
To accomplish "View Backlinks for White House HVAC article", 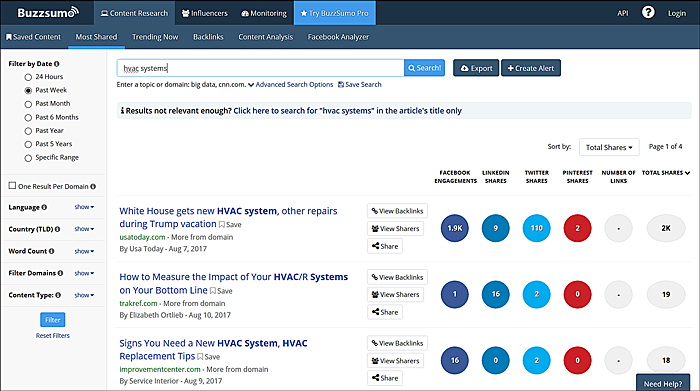I will pyautogui.click(x=397, y=211).
